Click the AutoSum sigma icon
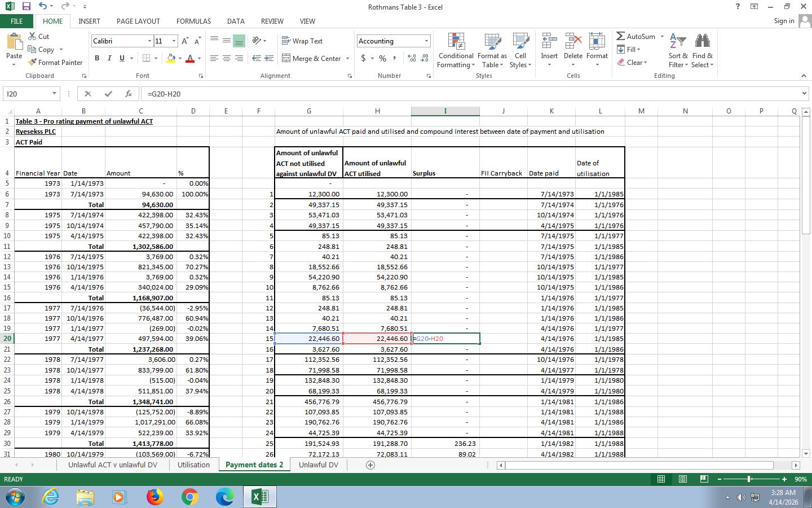The width and height of the screenshot is (812, 508). [621, 37]
